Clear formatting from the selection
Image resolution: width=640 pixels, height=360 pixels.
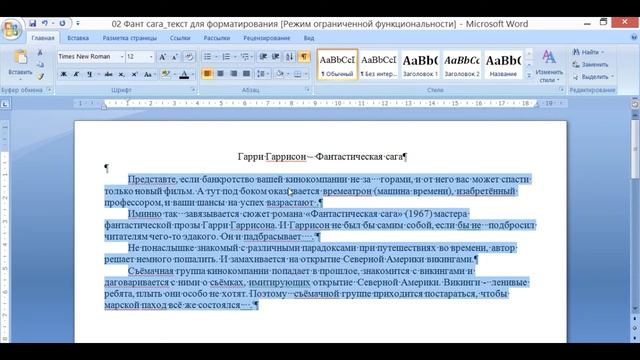click(189, 57)
